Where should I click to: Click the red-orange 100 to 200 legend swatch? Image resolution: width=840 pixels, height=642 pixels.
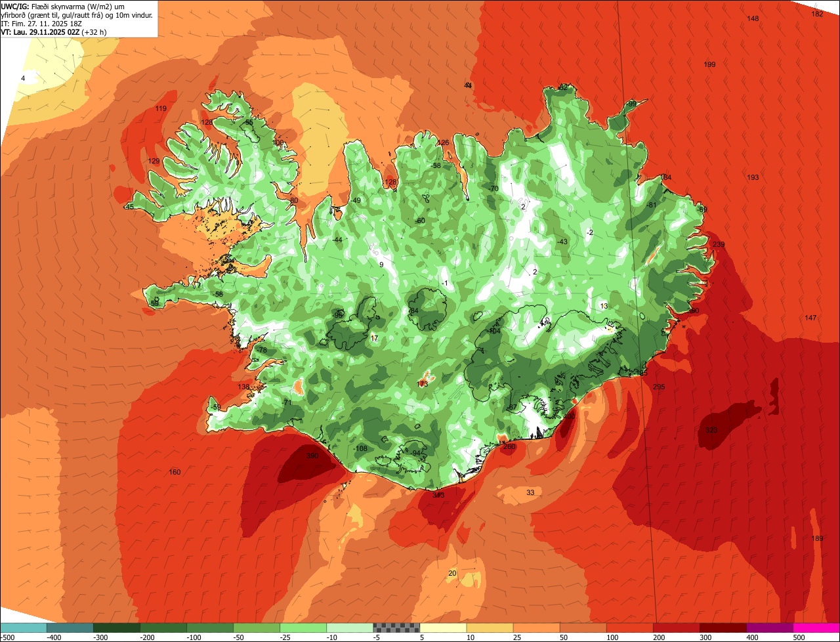point(630,628)
